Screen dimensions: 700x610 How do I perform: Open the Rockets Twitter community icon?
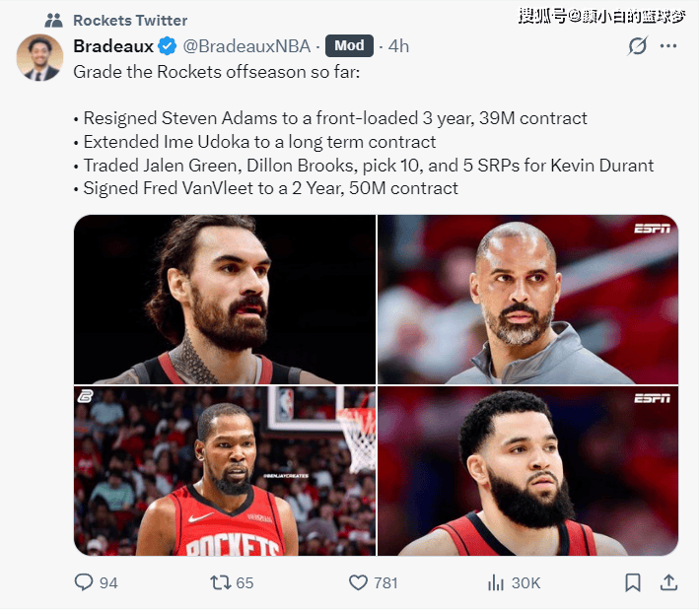pyautogui.click(x=53, y=20)
